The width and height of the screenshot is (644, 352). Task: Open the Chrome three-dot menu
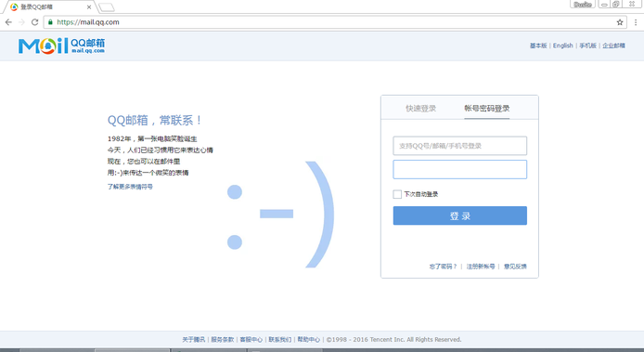tap(636, 22)
